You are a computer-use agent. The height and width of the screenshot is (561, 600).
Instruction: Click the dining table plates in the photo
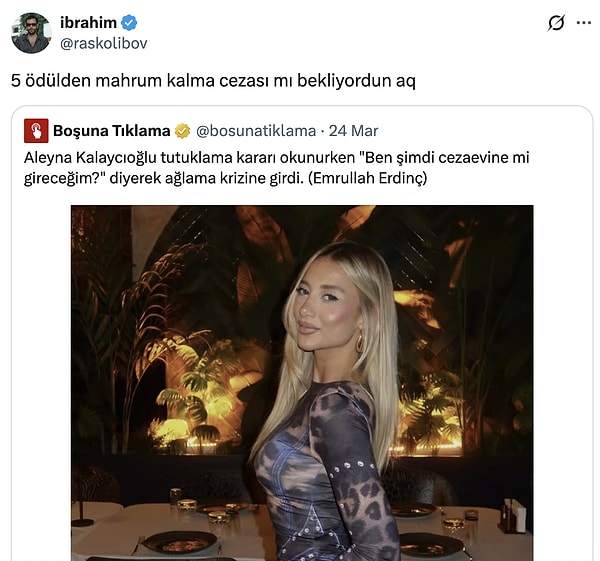pos(180,544)
